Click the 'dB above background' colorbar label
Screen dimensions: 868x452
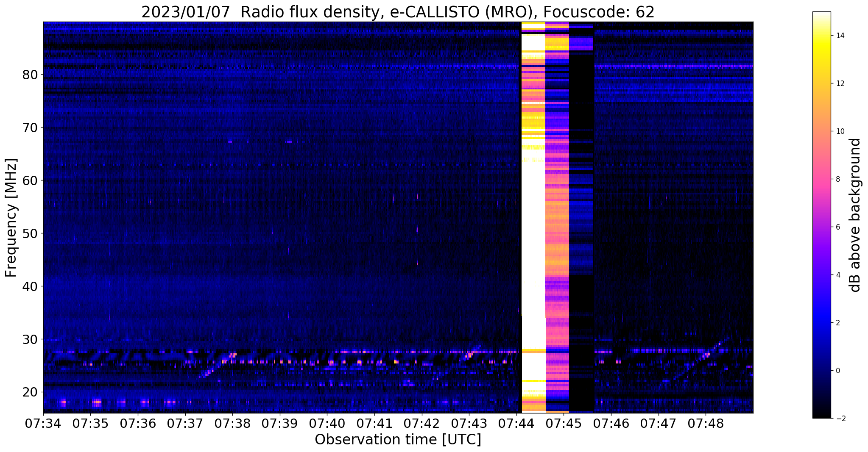(x=855, y=215)
